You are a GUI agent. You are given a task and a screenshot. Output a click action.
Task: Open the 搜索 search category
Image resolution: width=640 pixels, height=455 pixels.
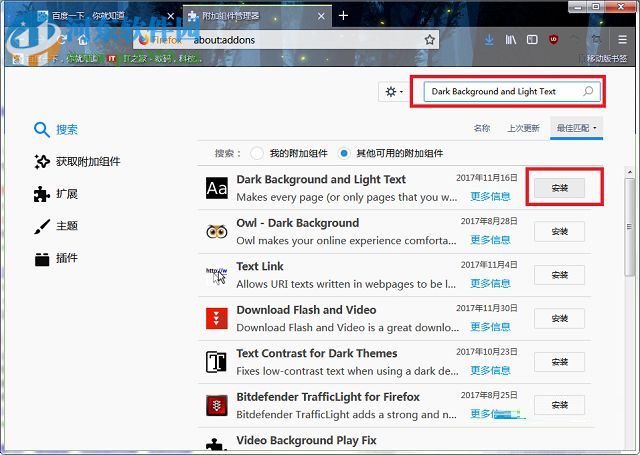point(56,130)
